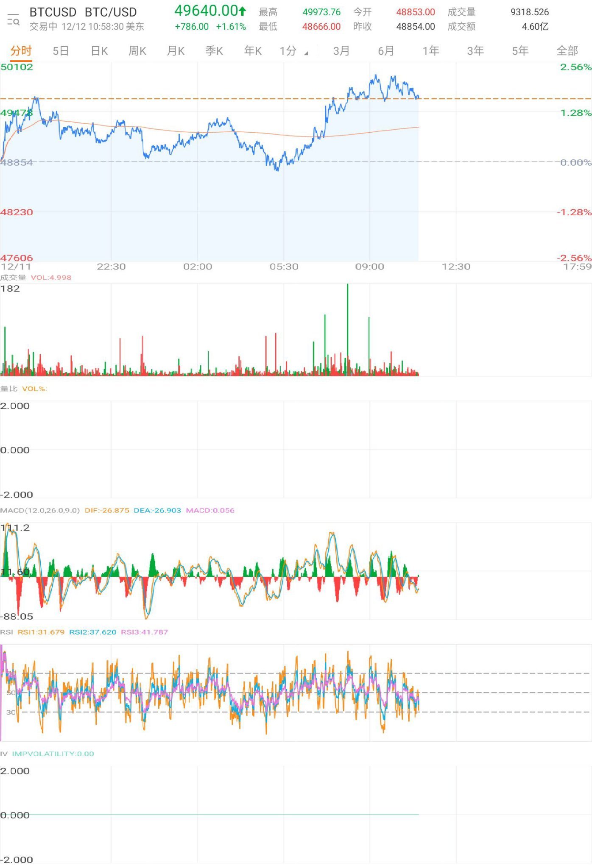Click the 成交量 value 9318.526
The height and width of the screenshot is (868, 592).
click(530, 12)
